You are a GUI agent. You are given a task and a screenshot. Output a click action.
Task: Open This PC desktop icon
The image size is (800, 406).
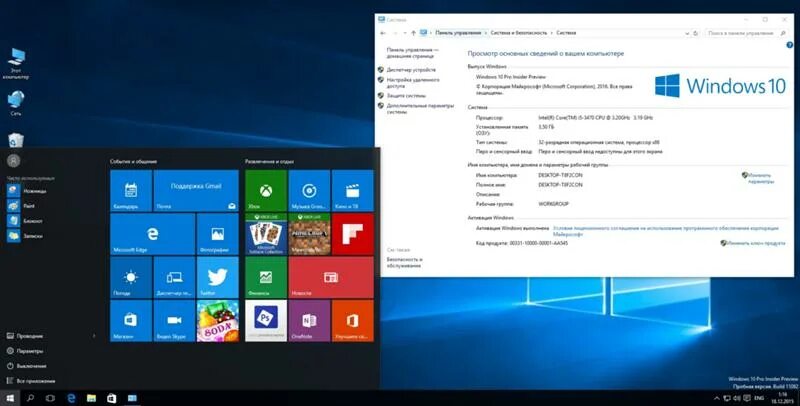pos(16,64)
